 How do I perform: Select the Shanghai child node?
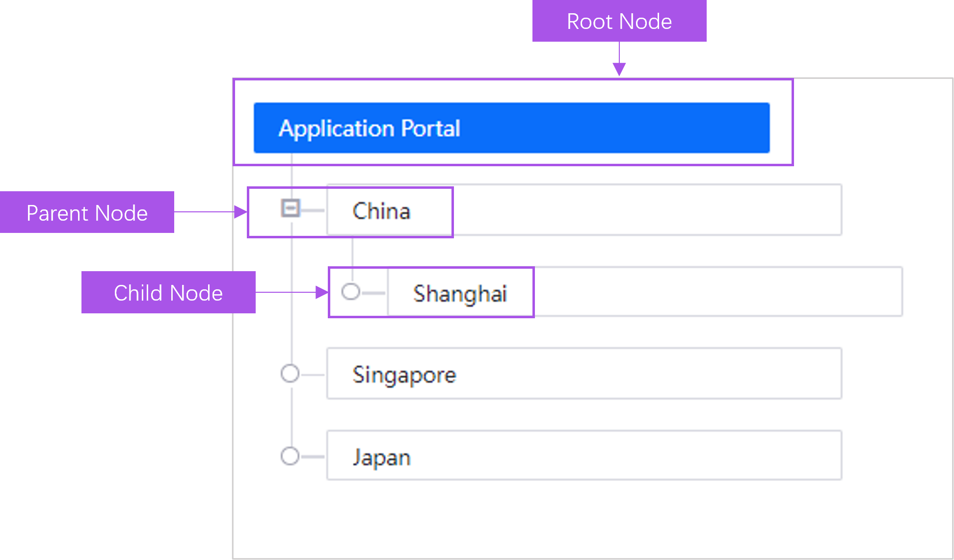click(459, 294)
